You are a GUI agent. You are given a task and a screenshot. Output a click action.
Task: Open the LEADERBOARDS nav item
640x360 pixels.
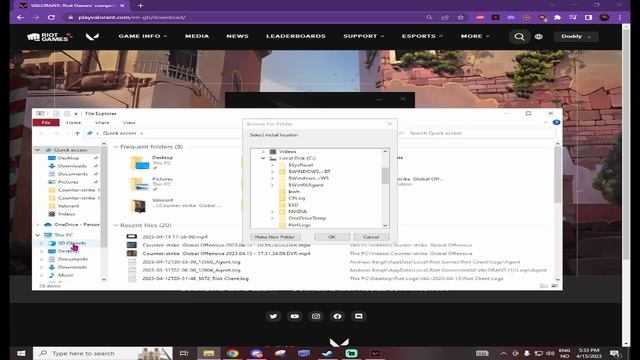[296, 36]
